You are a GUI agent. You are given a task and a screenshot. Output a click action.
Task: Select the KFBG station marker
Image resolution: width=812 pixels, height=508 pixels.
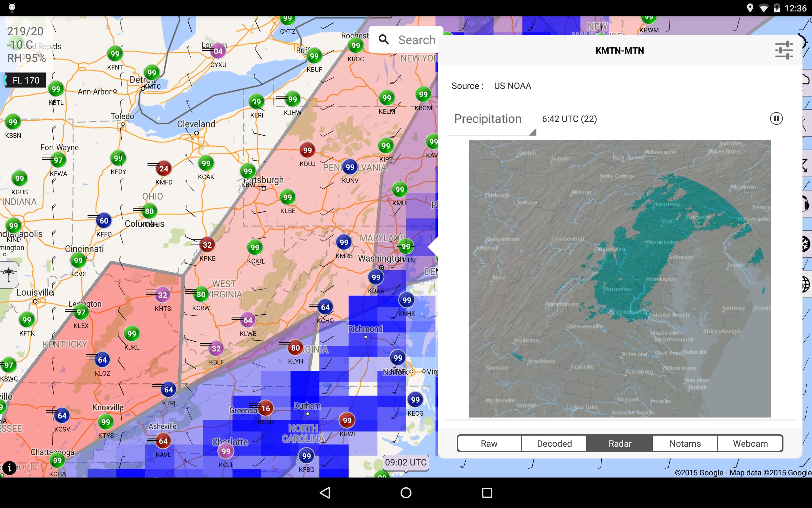[306, 456]
